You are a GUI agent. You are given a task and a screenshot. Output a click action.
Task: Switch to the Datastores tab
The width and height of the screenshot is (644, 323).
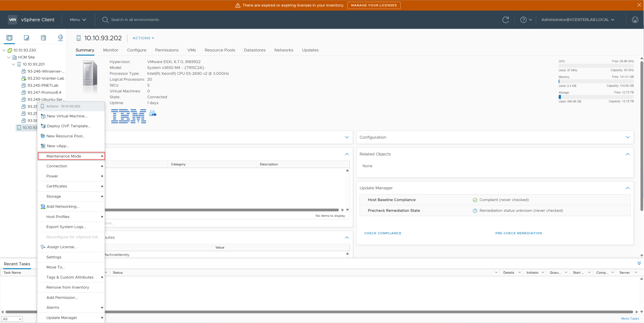tap(255, 50)
